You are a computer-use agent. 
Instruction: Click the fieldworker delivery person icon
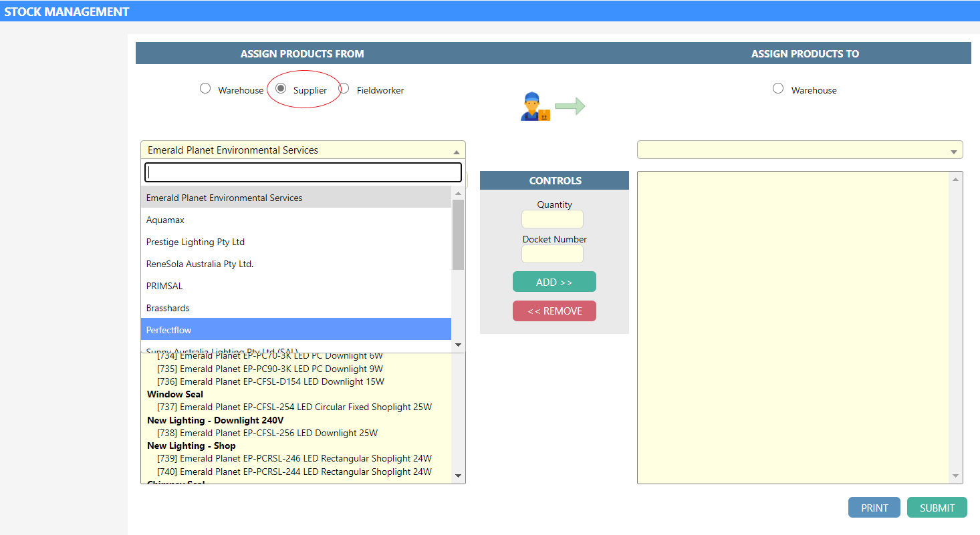tap(534, 107)
